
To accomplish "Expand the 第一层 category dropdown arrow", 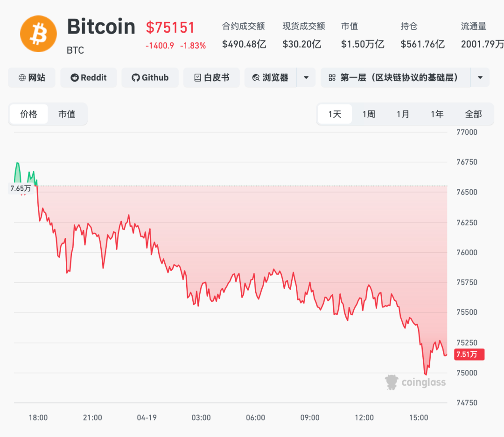I will pos(480,78).
